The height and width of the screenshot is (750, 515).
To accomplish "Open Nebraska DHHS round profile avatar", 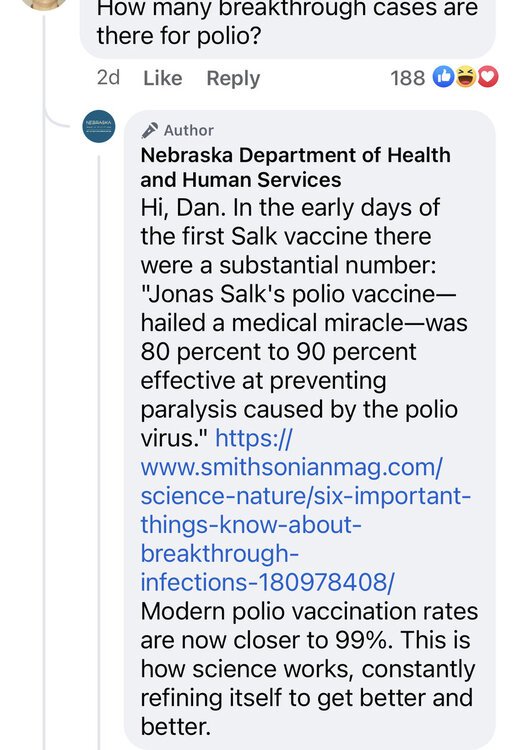I will (99, 126).
